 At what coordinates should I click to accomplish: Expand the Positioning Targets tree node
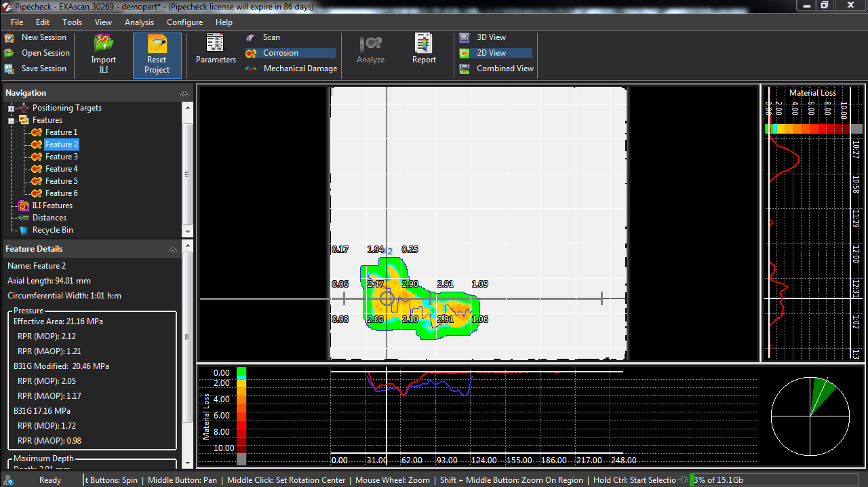coord(11,109)
